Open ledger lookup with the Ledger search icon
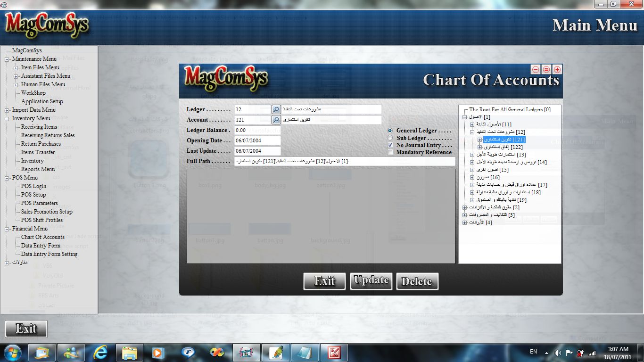The height and width of the screenshot is (362, 644). (276, 109)
